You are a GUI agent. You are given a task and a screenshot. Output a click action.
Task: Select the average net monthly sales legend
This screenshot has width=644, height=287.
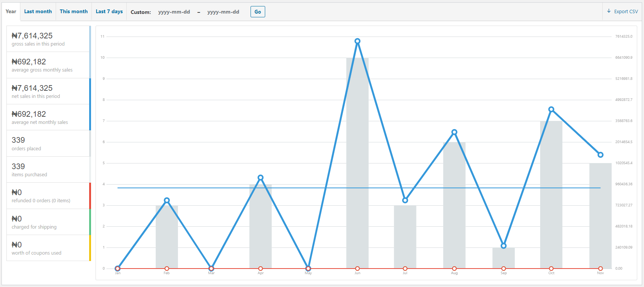(49, 118)
